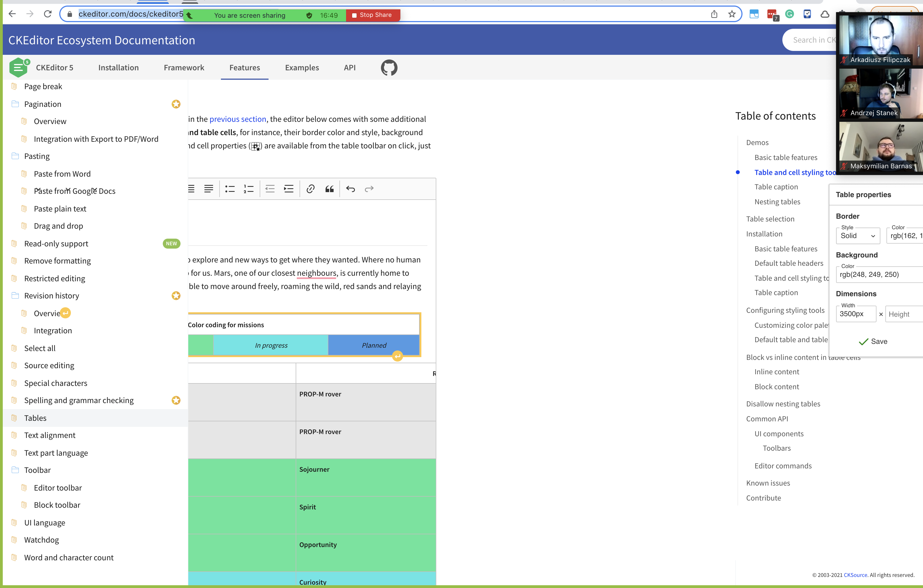The width and height of the screenshot is (923, 588).
Task: Open the previous section link
Action: tap(238, 119)
